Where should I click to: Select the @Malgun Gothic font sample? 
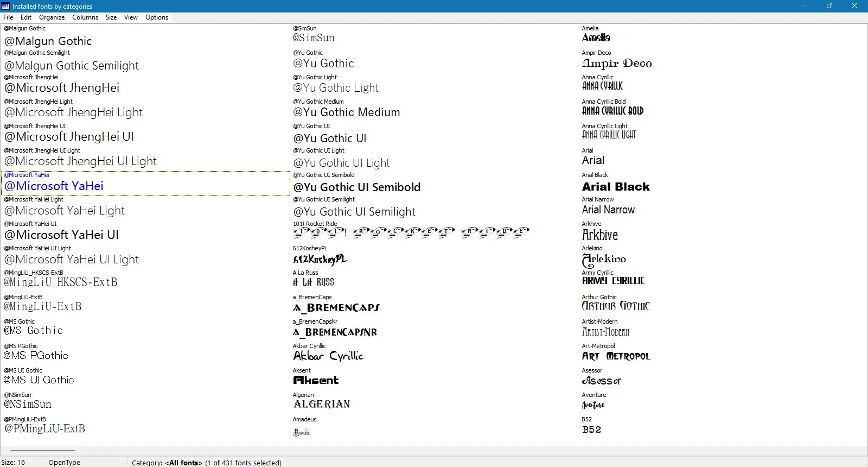click(x=48, y=41)
